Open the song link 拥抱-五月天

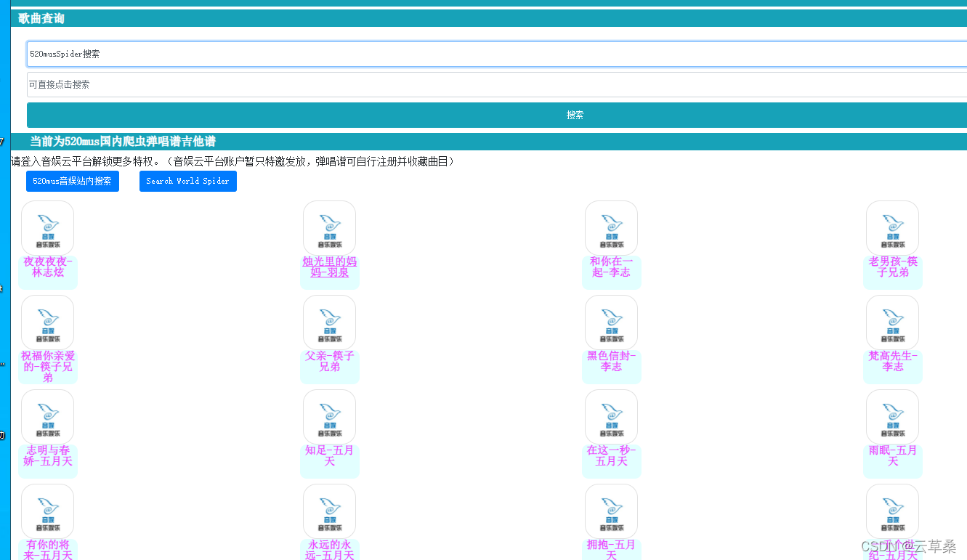[x=611, y=550]
